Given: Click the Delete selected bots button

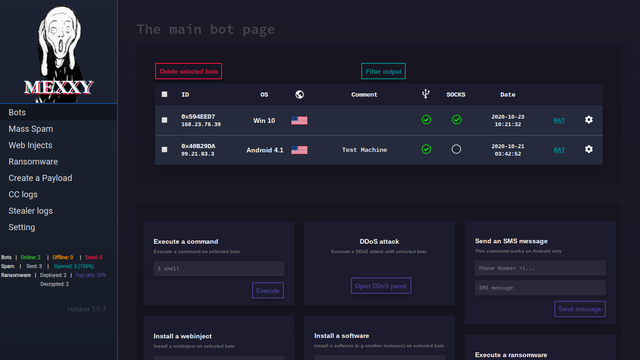Looking at the screenshot, I should coord(189,71).
